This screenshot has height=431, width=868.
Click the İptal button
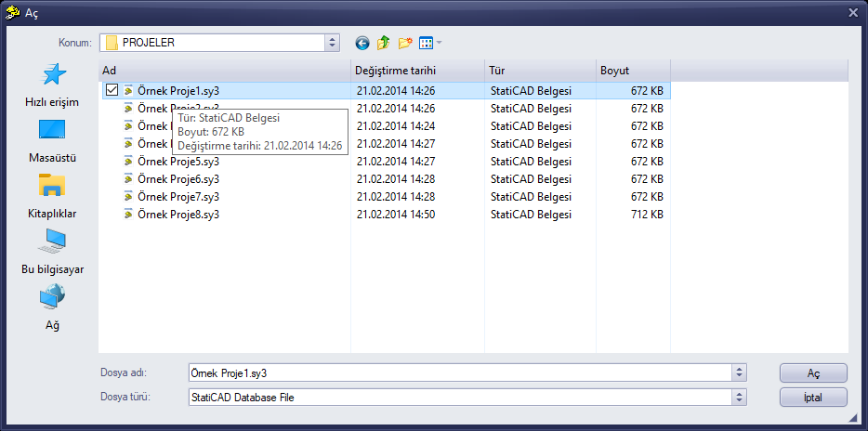[813, 398]
